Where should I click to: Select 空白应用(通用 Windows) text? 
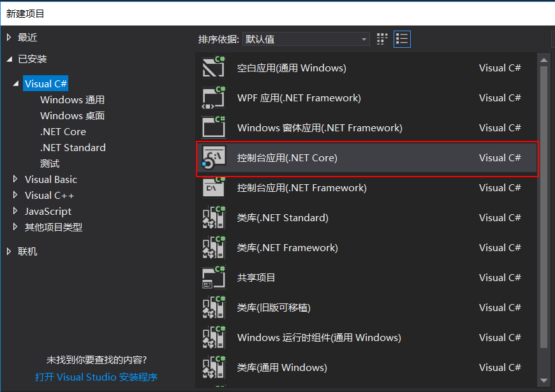pyautogui.click(x=292, y=68)
